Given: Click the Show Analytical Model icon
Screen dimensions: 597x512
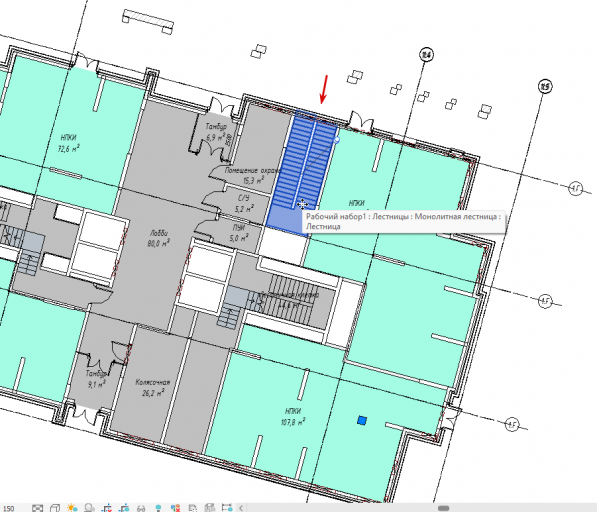Looking at the screenshot, I should tap(210, 508).
